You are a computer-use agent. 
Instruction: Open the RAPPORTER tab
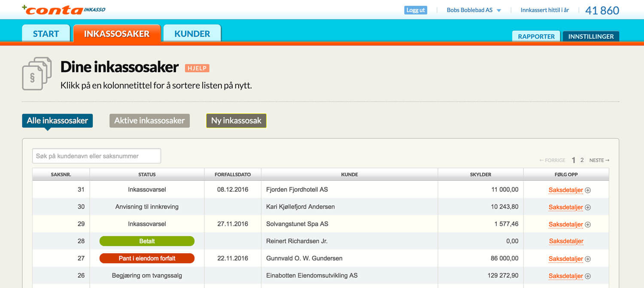point(536,36)
